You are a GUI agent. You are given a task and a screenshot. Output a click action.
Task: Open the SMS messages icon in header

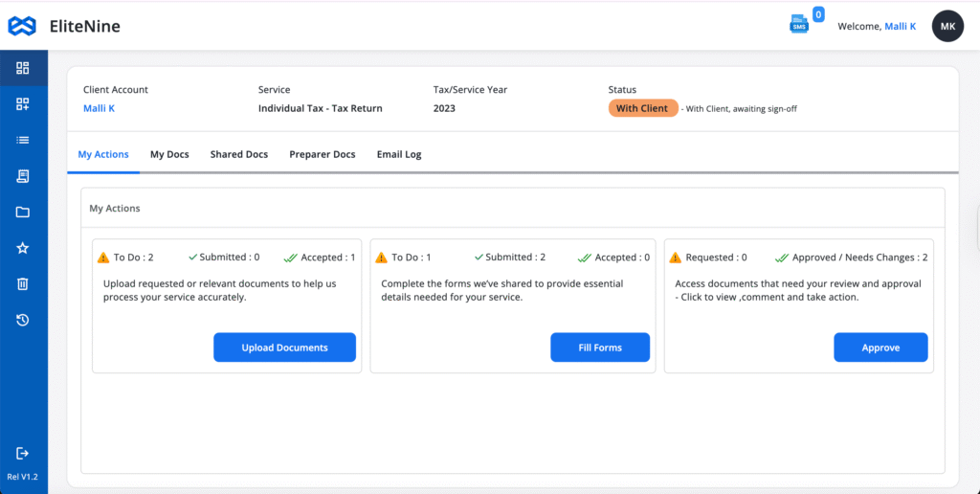point(799,25)
